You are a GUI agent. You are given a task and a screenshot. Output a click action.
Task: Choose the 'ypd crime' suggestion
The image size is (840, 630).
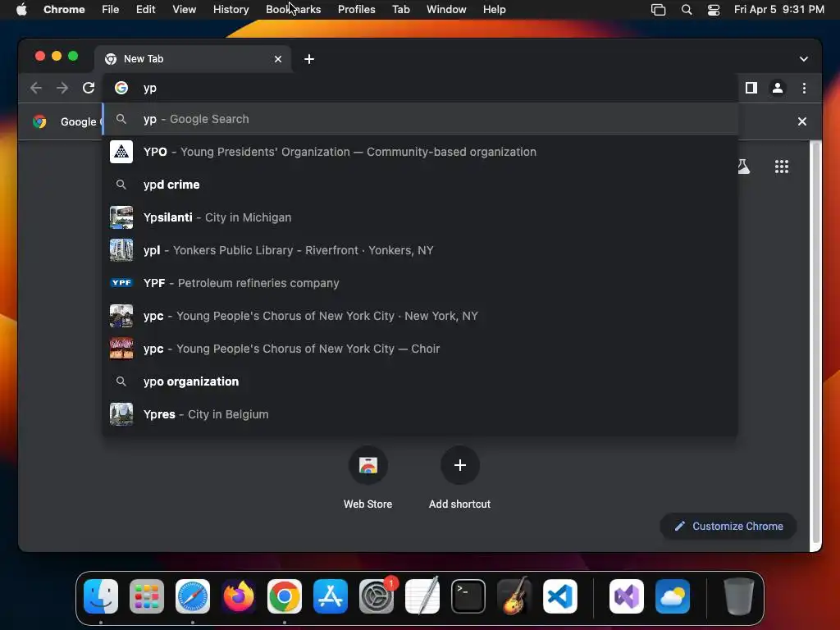point(420,185)
